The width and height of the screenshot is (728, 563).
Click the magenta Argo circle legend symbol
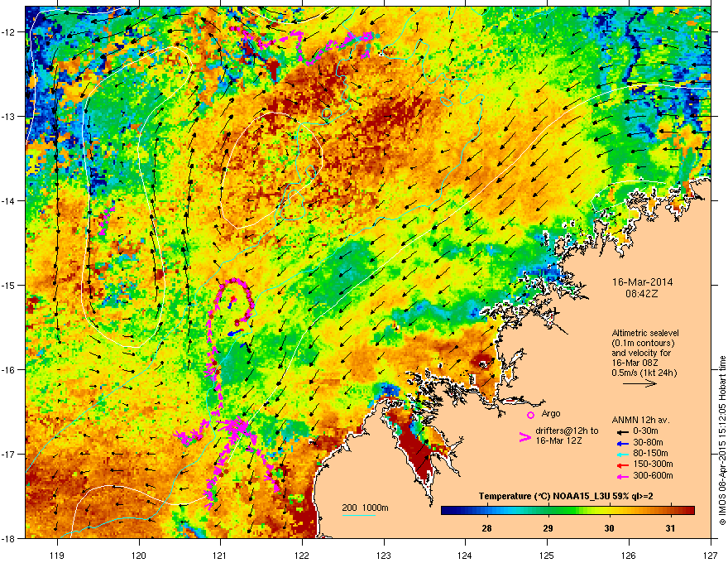click(x=530, y=415)
